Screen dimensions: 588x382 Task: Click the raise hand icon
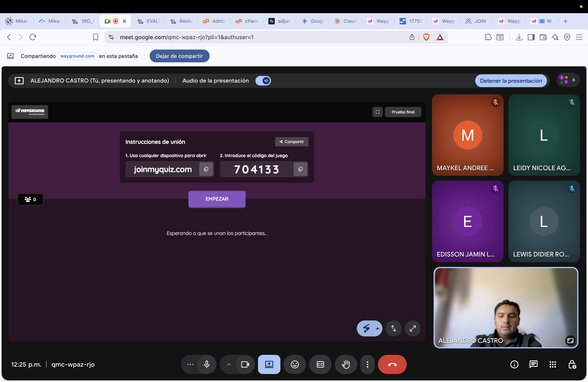[x=346, y=364]
